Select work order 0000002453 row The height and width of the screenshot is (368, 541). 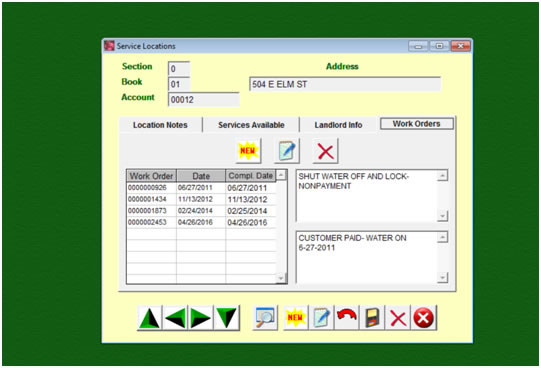point(201,222)
